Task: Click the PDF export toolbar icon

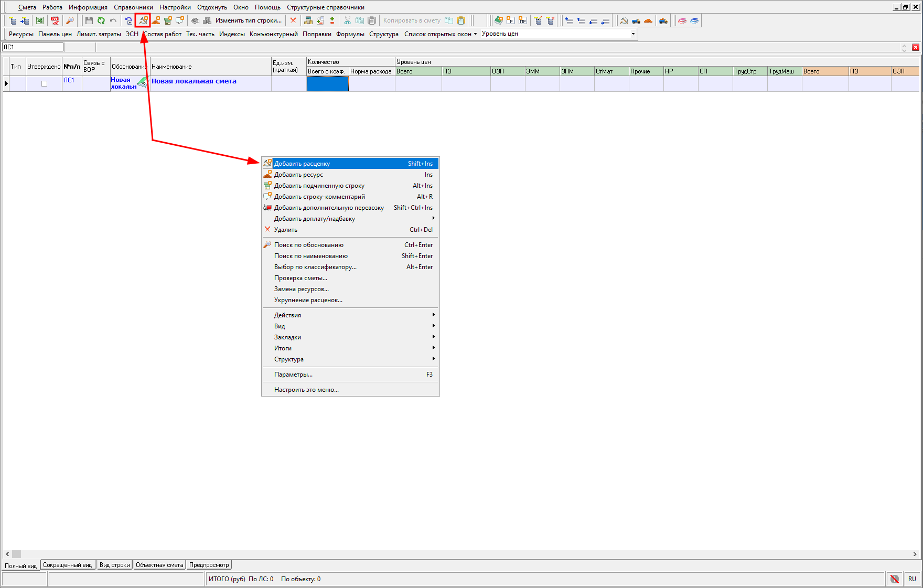Action: pos(55,20)
